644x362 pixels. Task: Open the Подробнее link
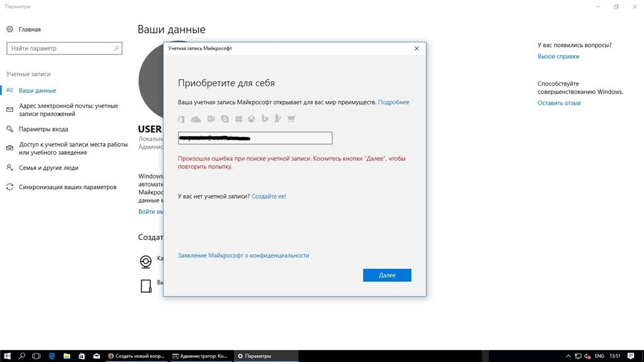[394, 102]
